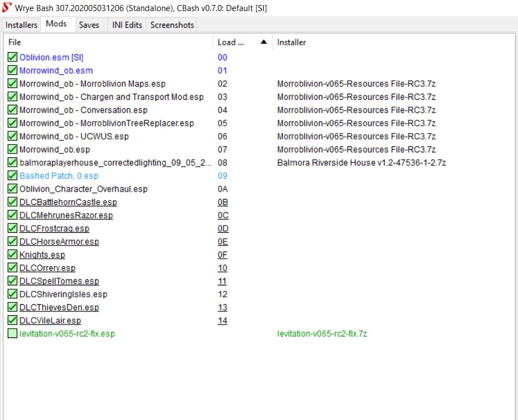518x420 pixels.
Task: Select DLCThievesDen.esp file name
Action: tap(59, 308)
